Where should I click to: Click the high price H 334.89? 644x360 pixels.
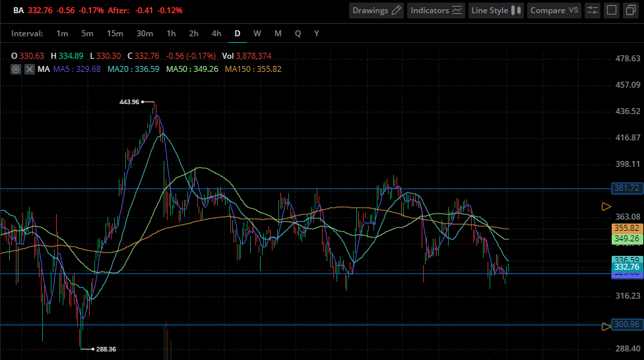click(x=67, y=56)
